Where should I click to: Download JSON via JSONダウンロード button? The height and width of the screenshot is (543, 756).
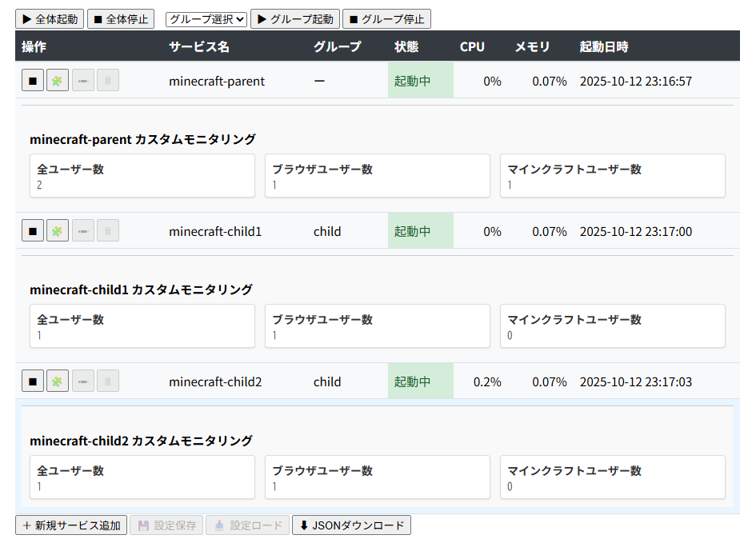tap(351, 525)
